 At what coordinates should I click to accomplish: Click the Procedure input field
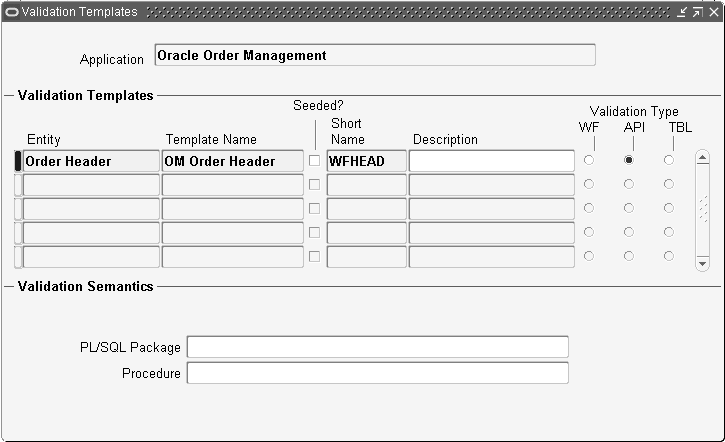pyautogui.click(x=378, y=373)
